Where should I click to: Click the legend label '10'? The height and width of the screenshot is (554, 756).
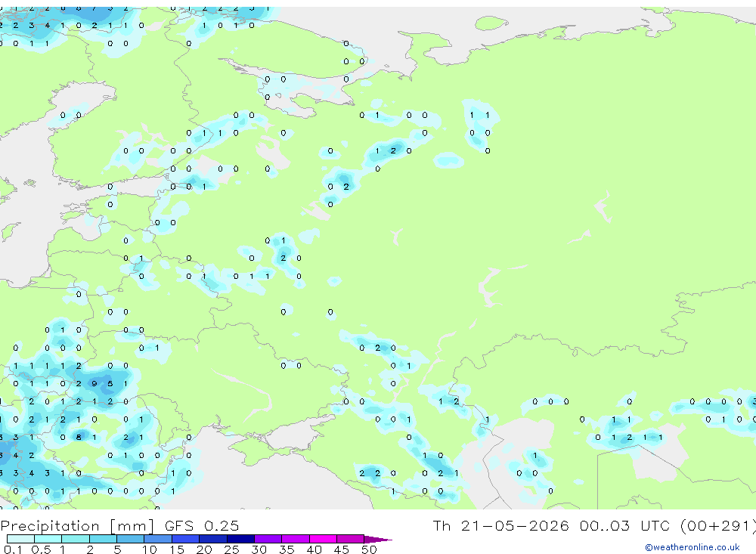(x=150, y=549)
